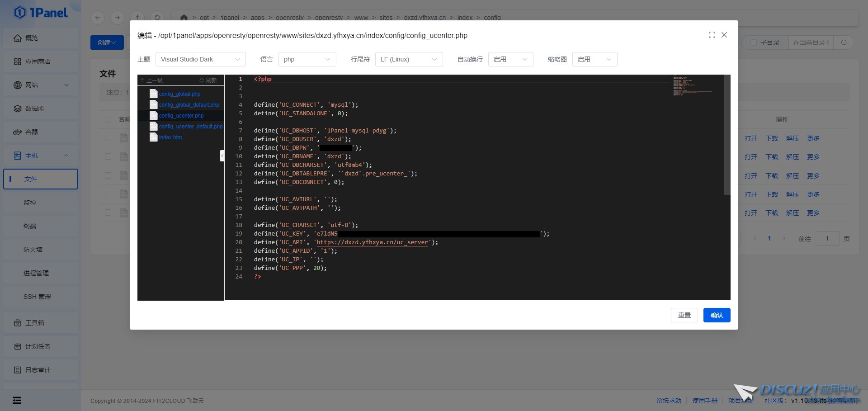Open 监控 monitoring in sidebar
The width and height of the screenshot is (868, 411).
pos(41,203)
